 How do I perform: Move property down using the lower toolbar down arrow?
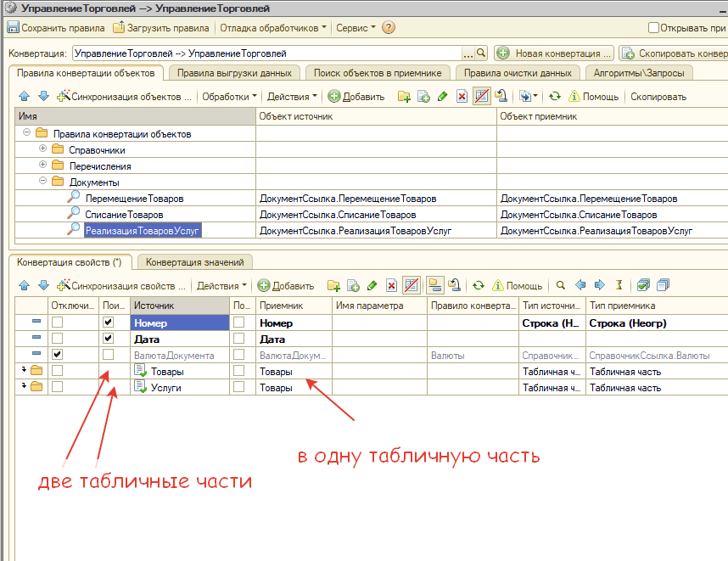pos(43,285)
